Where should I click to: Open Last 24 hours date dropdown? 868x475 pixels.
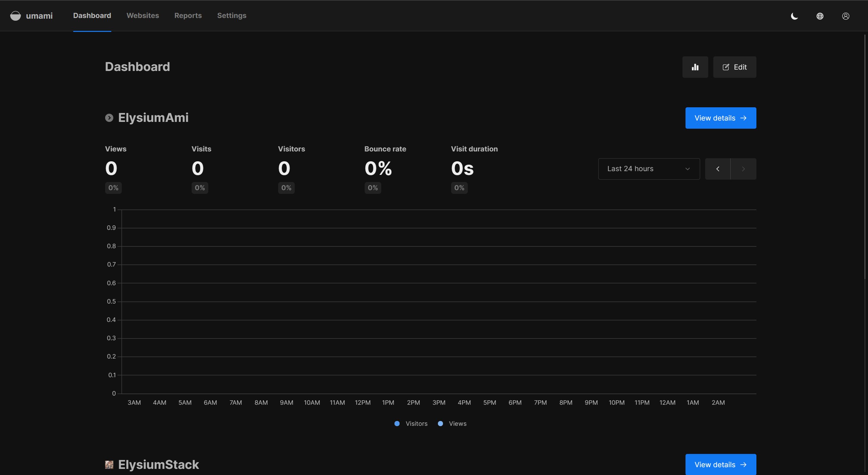click(649, 169)
